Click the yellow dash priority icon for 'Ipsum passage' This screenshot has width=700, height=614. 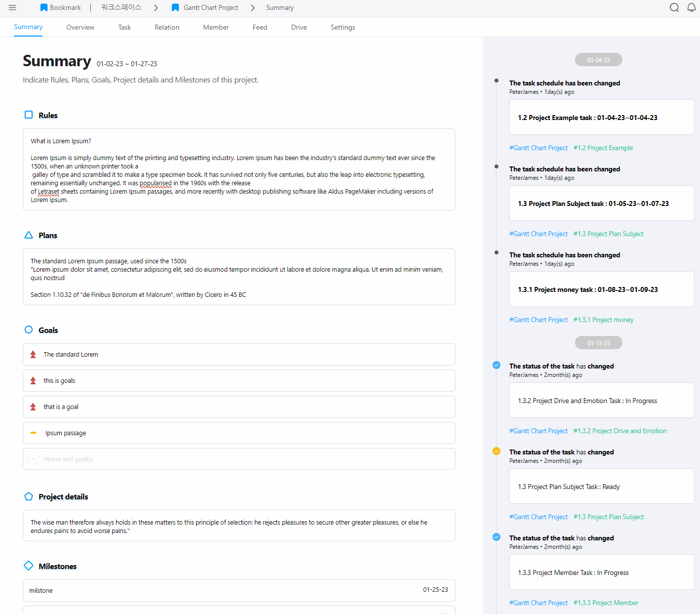tap(33, 433)
